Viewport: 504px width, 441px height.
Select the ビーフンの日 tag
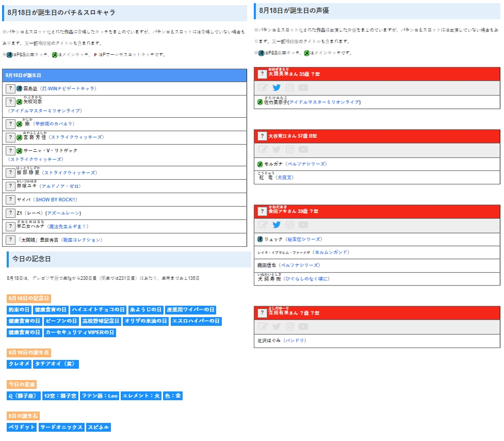pyautogui.click(x=61, y=321)
